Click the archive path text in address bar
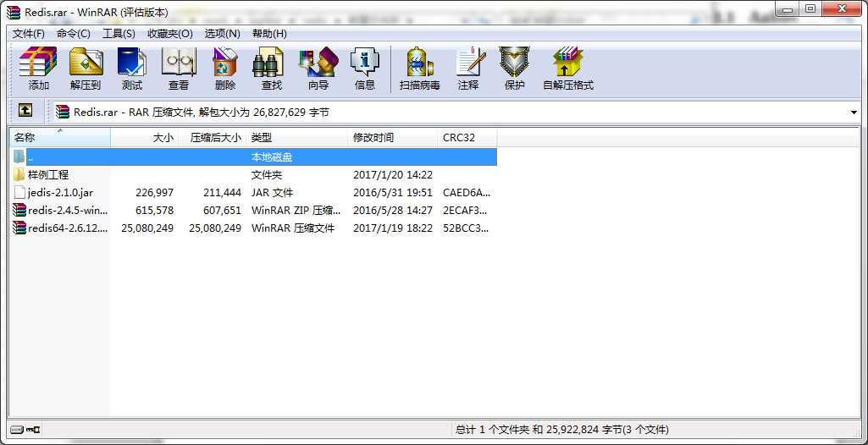The height and width of the screenshot is (445, 868). 202,113
